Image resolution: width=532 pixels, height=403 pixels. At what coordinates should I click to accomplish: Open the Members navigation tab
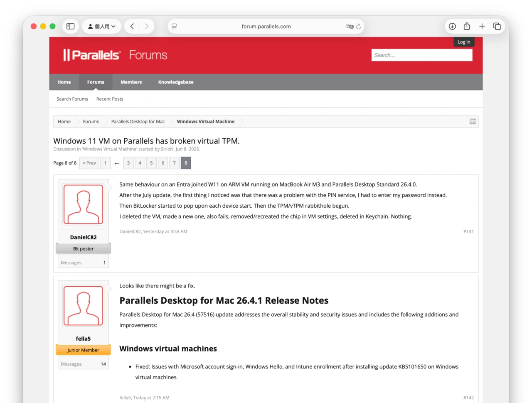tap(131, 82)
